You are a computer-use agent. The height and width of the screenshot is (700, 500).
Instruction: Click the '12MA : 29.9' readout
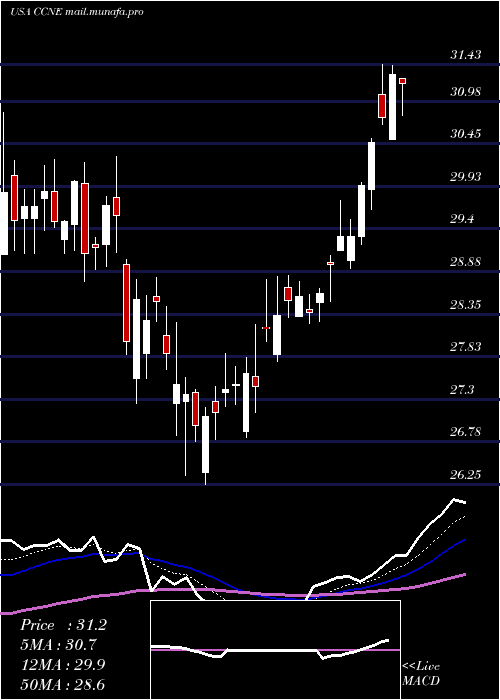(x=63, y=665)
